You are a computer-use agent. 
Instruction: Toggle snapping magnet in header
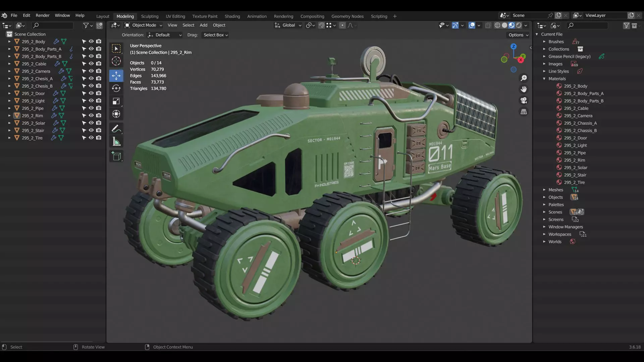[x=321, y=25]
